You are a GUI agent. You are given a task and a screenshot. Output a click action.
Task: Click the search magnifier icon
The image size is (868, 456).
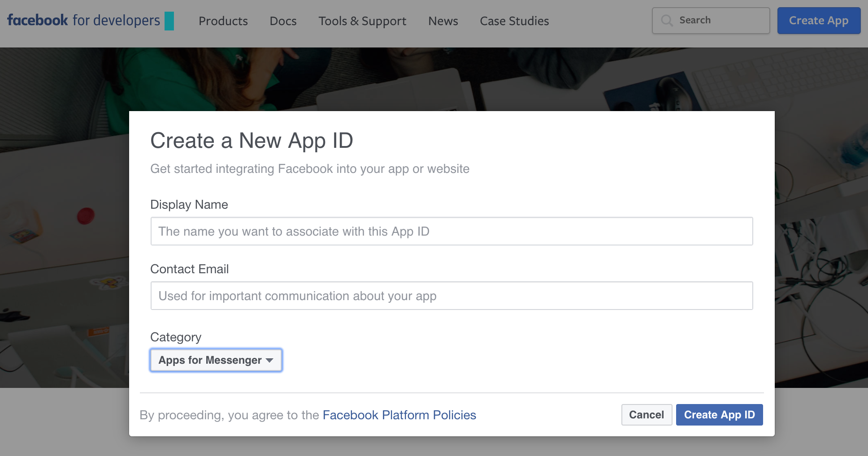tap(667, 21)
